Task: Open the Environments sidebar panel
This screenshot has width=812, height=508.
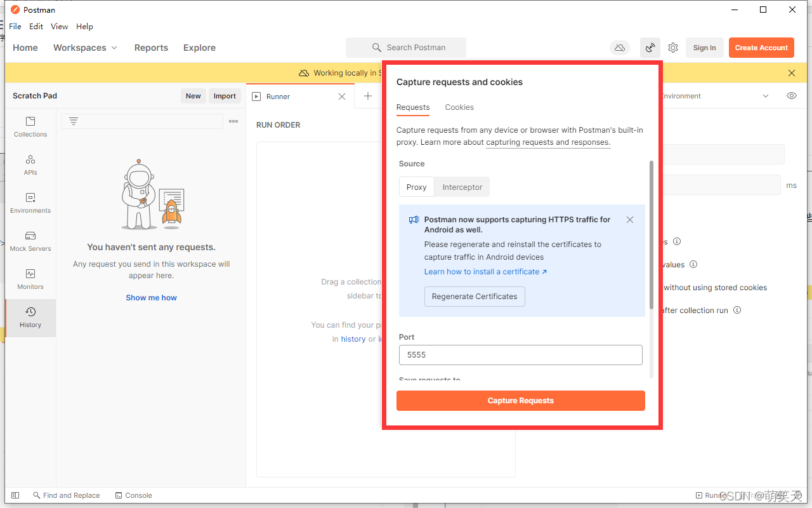Action: pos(30,203)
